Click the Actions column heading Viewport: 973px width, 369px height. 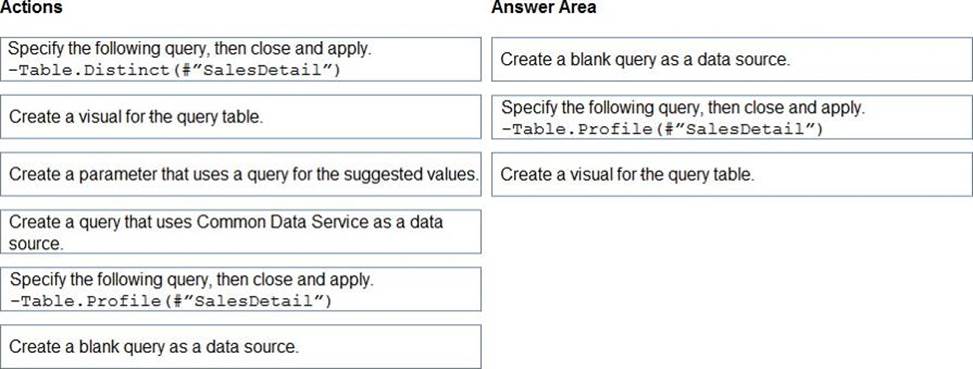[31, 7]
